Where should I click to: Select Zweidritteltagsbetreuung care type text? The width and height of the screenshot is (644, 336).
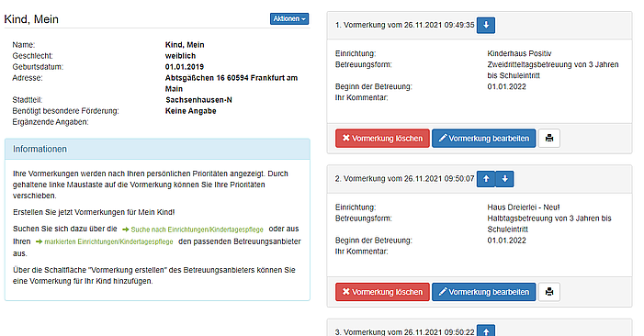[x=553, y=70]
